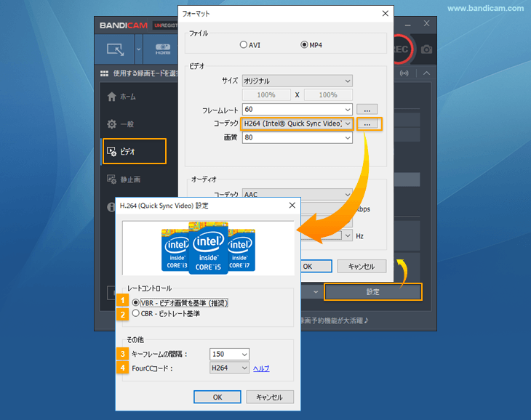Viewport: 531px width, 420px height.
Task: Open audio コーデック dropdown showing AAC
Action: point(298,194)
